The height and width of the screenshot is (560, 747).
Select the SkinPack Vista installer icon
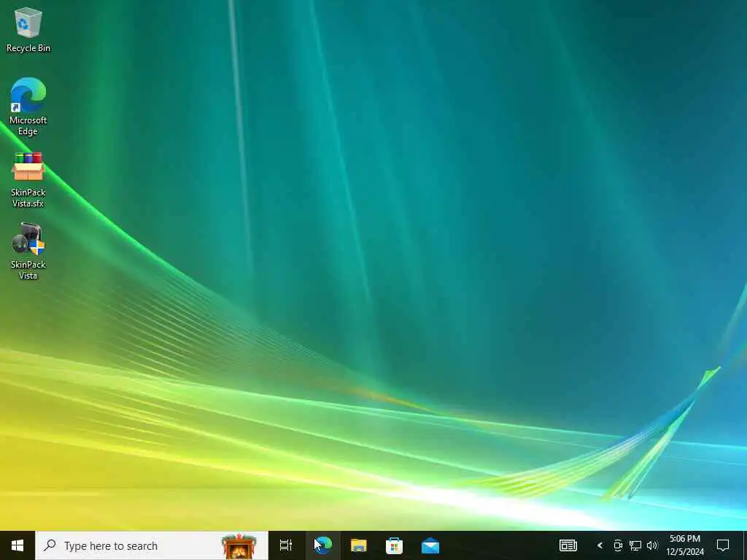coord(28,251)
